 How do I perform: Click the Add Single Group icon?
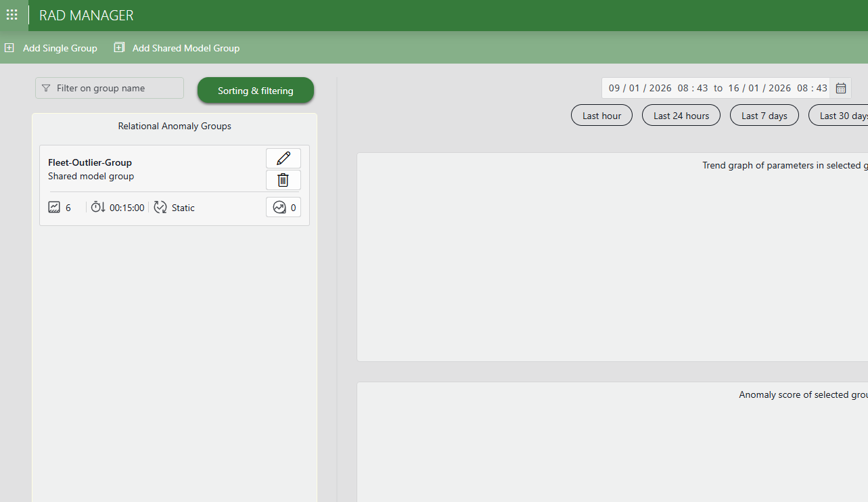9,48
